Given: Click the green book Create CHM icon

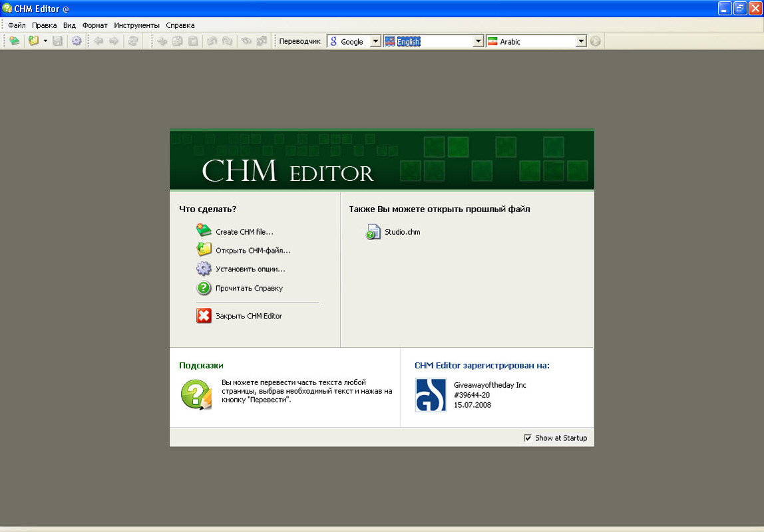Looking at the screenshot, I should click(x=204, y=230).
